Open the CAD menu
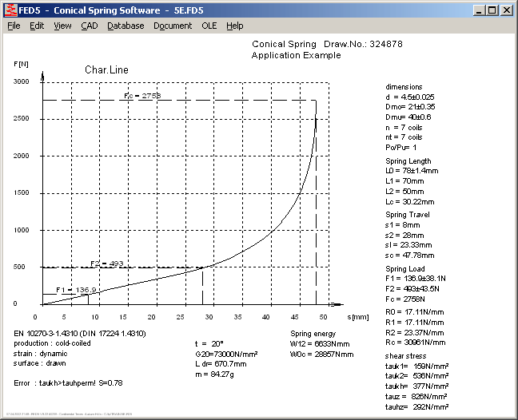The width and height of the screenshot is (518, 420). (x=90, y=26)
